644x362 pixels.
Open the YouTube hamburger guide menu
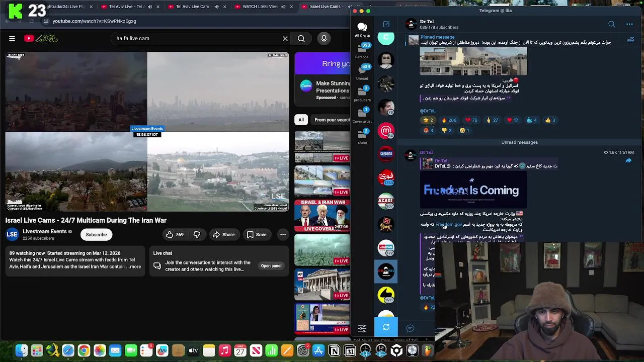[x=12, y=38]
